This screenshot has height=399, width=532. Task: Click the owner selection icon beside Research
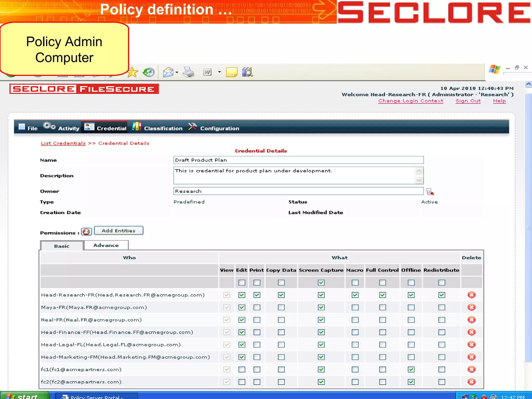(430, 192)
